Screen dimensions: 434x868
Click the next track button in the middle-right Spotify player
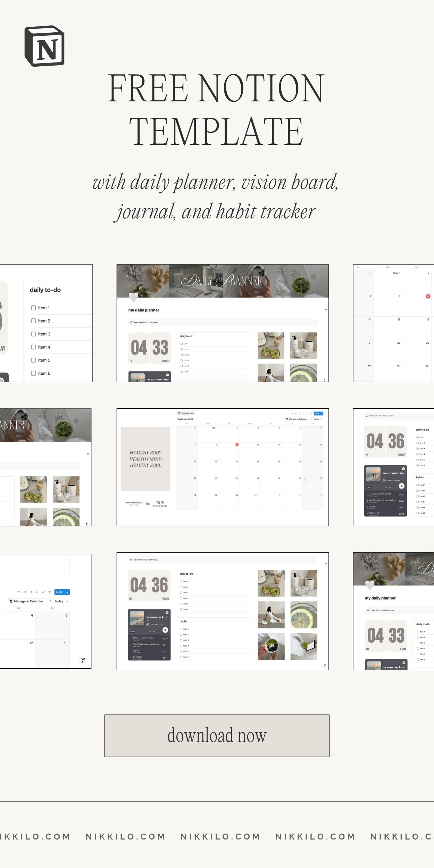coord(390,487)
